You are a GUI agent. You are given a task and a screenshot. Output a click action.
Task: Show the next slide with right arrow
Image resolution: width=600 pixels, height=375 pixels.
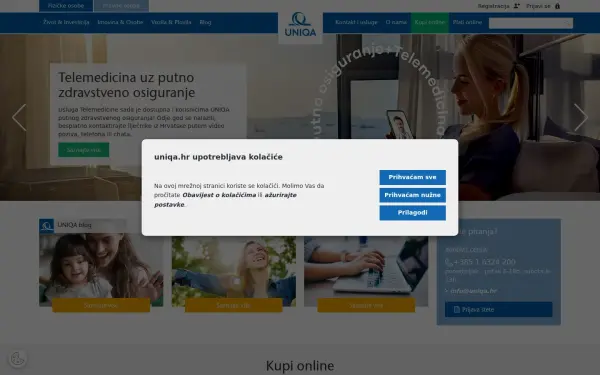coord(581,117)
